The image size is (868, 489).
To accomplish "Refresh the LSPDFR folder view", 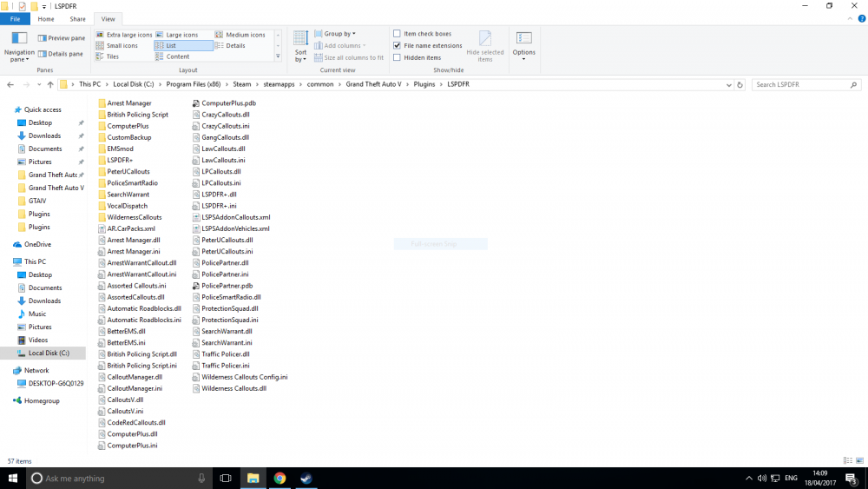I will tap(740, 85).
